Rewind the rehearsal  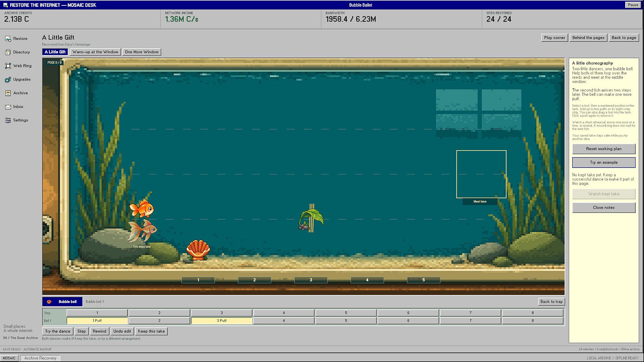(x=99, y=331)
